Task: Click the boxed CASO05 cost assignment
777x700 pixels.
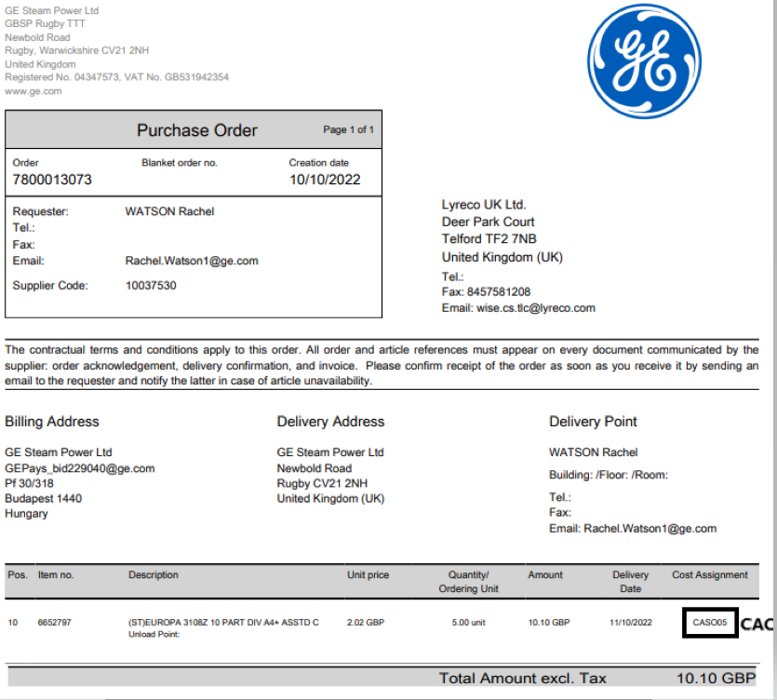Action: [710, 623]
